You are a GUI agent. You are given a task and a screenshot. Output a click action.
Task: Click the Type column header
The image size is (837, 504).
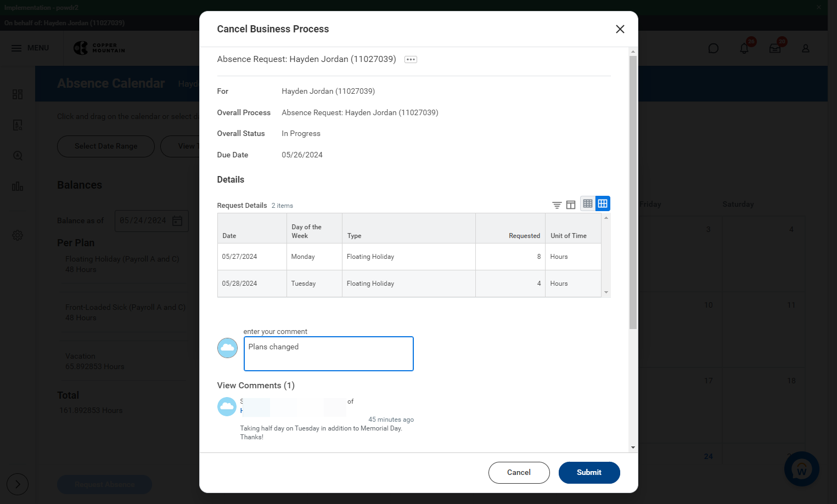click(408, 229)
